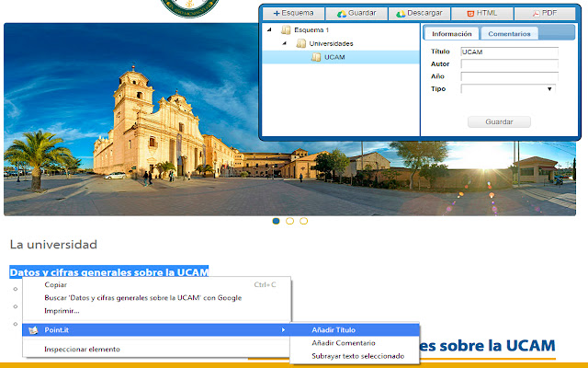Export the scheme as HTML

coord(482,13)
